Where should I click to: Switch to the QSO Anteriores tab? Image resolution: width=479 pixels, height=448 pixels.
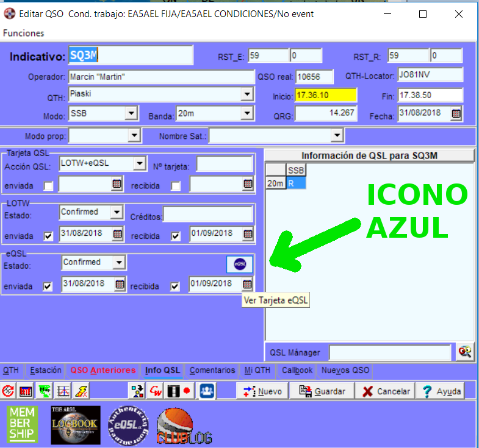[x=103, y=371]
